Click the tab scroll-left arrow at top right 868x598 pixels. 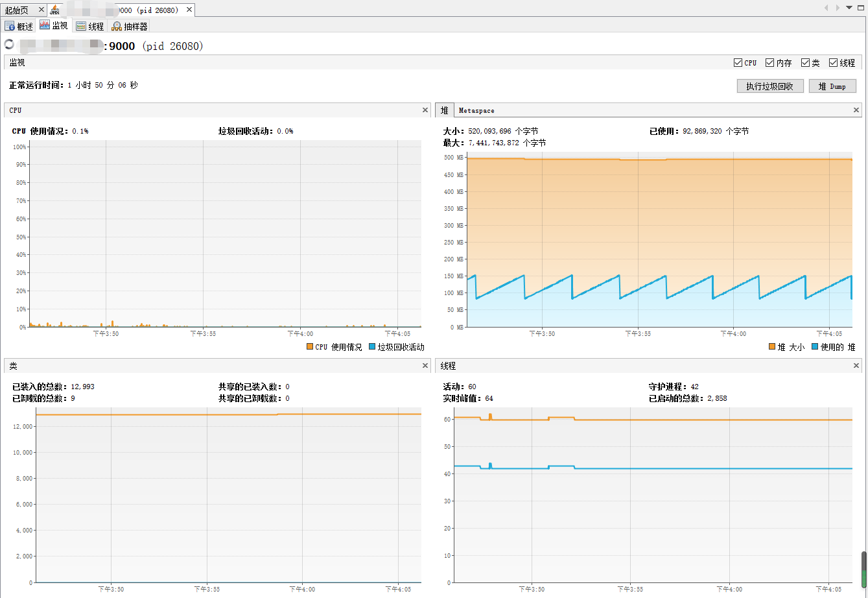point(827,8)
